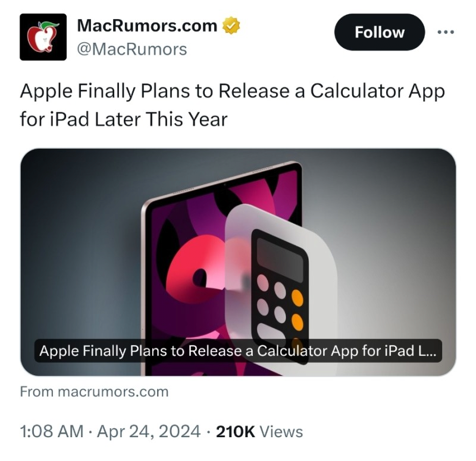Click "for iPad Later This Year" text
The height and width of the screenshot is (461, 476).
pyautogui.click(x=124, y=119)
